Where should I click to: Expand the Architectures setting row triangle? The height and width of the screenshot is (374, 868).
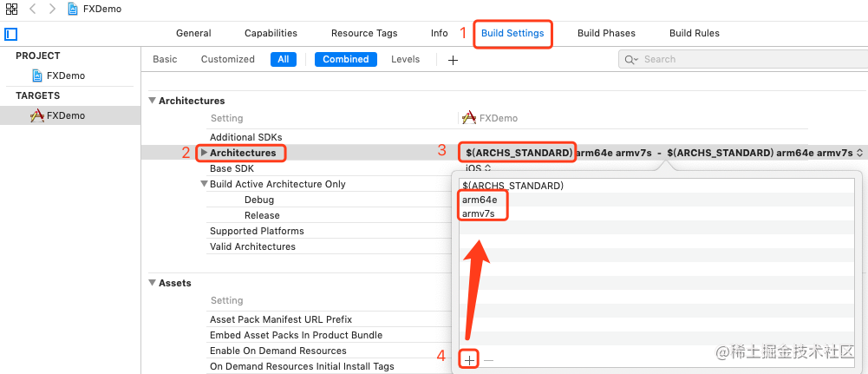[x=204, y=153]
